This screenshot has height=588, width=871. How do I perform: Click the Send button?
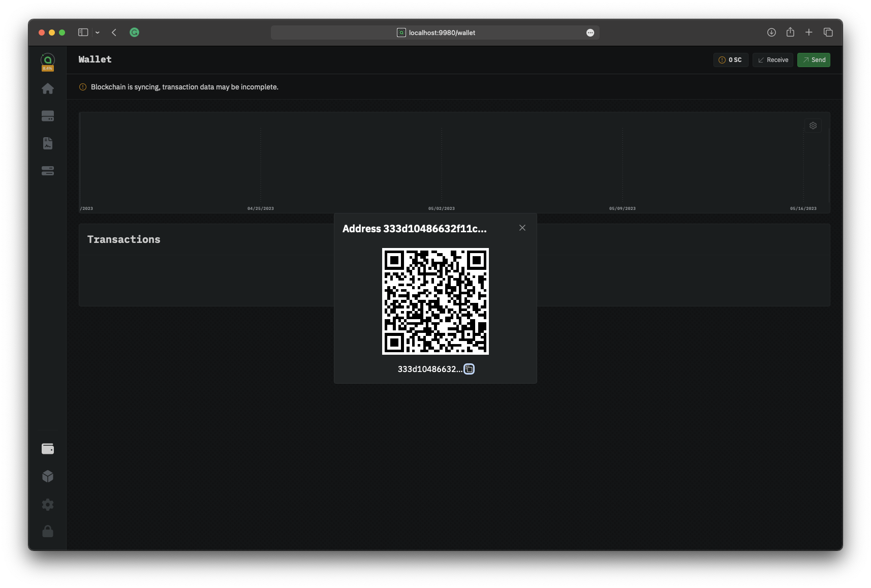click(813, 60)
